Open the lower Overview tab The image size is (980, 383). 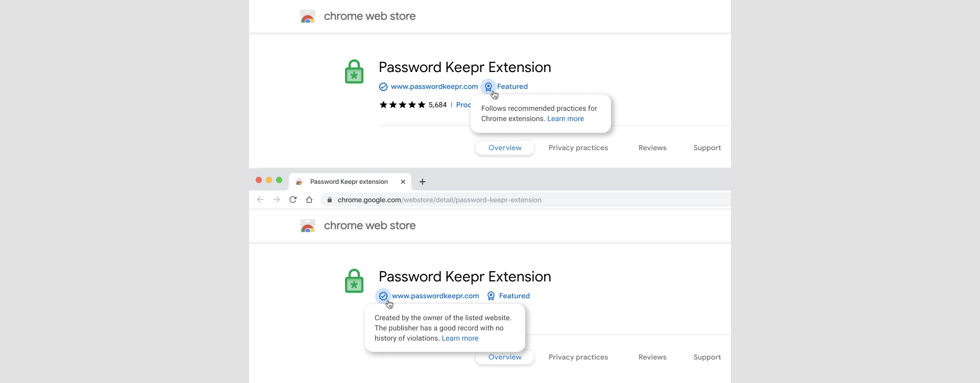pos(505,357)
